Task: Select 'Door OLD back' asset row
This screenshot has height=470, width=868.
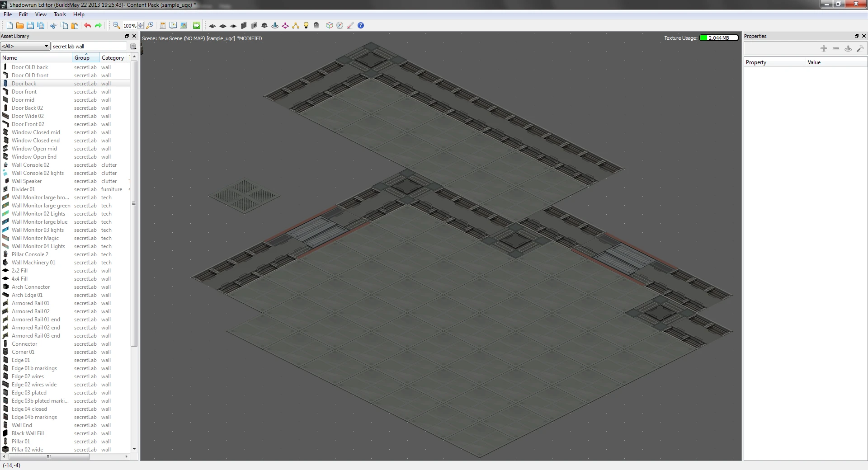Action: pos(66,67)
